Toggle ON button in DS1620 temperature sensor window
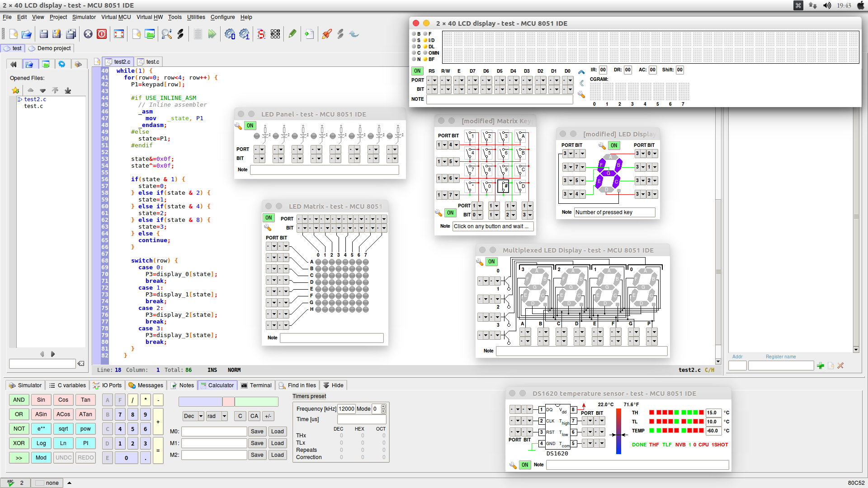Viewport: 868px width, 488px height. pyautogui.click(x=524, y=465)
